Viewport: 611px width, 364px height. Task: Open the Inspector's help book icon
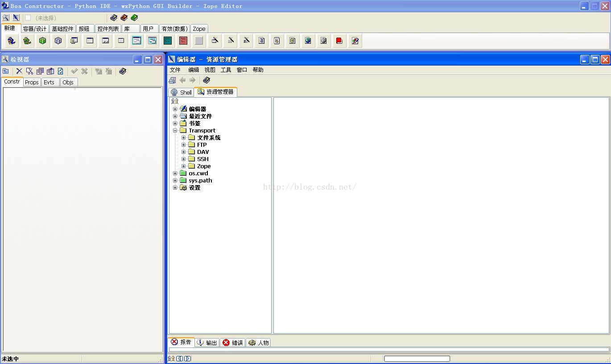point(123,71)
